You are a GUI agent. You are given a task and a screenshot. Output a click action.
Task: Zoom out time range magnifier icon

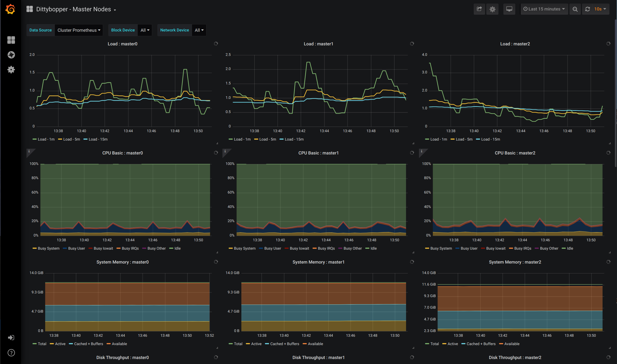(575, 9)
